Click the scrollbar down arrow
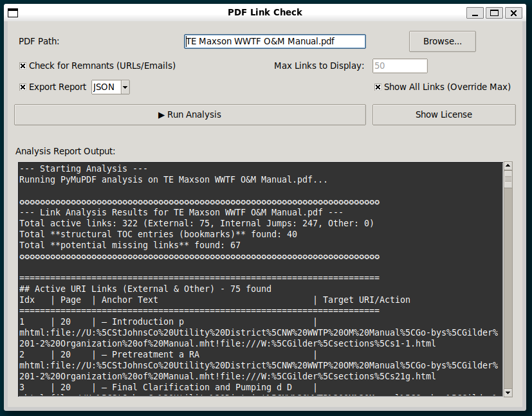 click(x=509, y=393)
